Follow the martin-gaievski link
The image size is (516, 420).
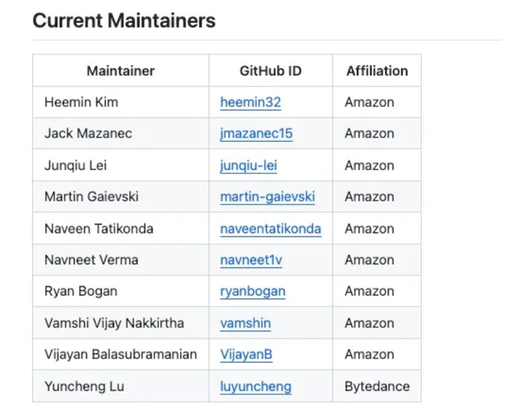(267, 197)
